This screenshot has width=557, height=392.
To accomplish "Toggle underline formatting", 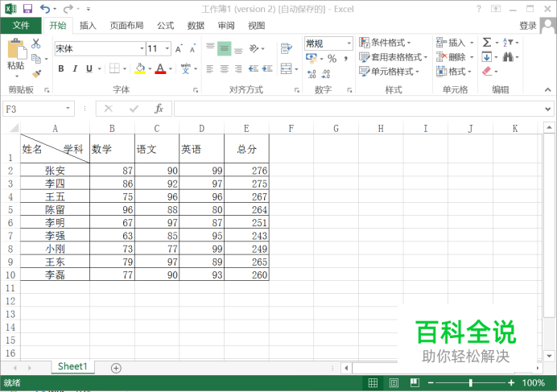I will 89,68.
